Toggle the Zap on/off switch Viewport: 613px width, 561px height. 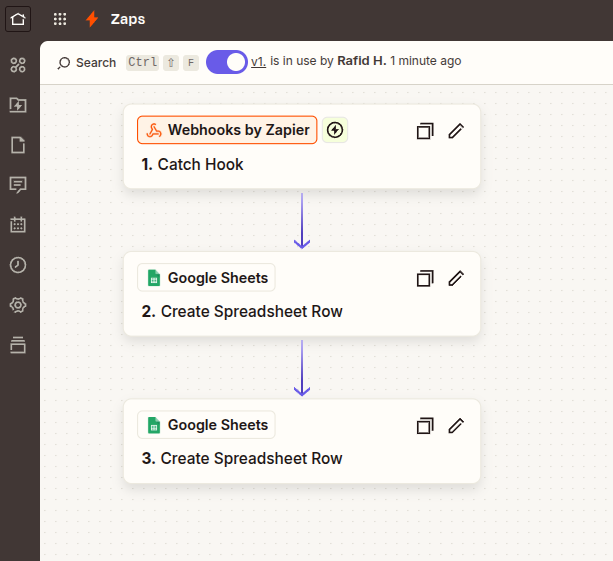click(227, 62)
